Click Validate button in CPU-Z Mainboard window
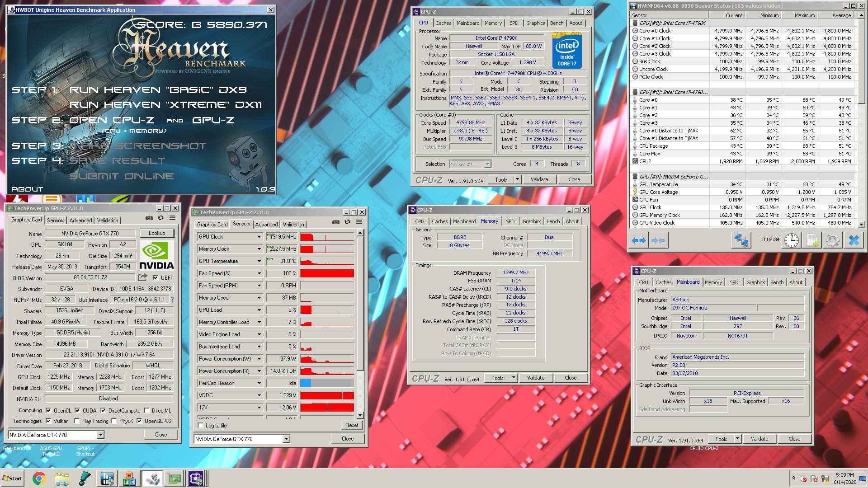 [759, 439]
